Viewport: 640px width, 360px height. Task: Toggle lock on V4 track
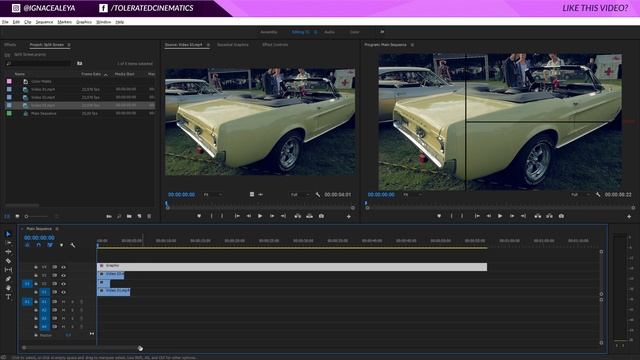click(x=36, y=267)
